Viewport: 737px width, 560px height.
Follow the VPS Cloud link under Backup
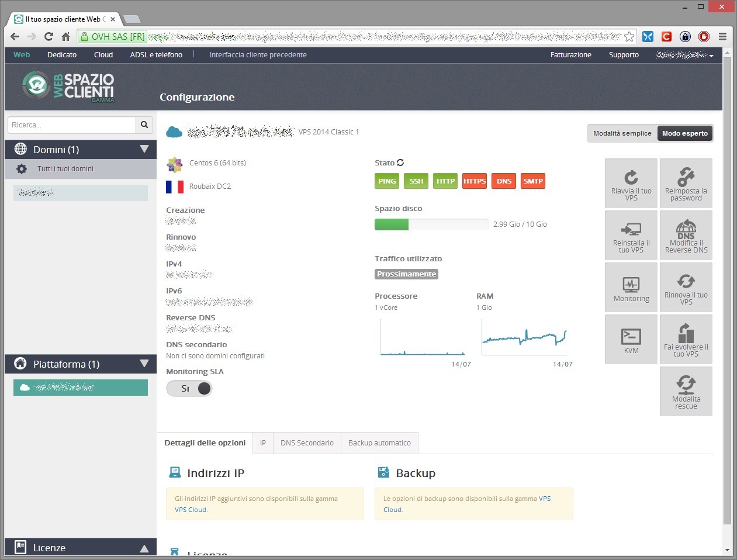pyautogui.click(x=467, y=504)
